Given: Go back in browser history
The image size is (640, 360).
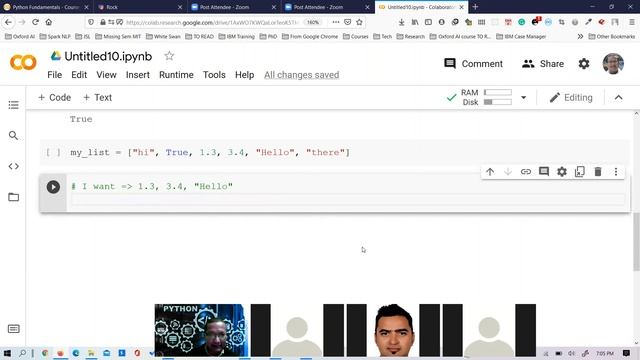Looking at the screenshot, I should tap(9, 22).
